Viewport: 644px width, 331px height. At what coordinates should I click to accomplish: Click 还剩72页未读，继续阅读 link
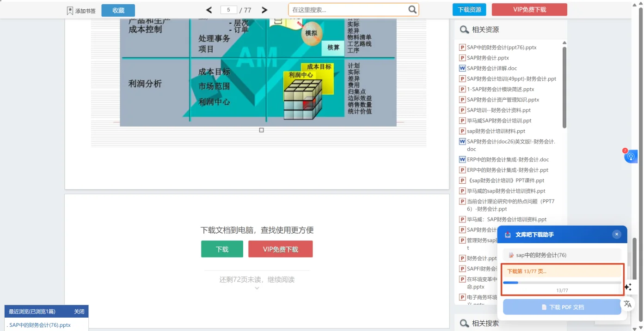(x=257, y=279)
